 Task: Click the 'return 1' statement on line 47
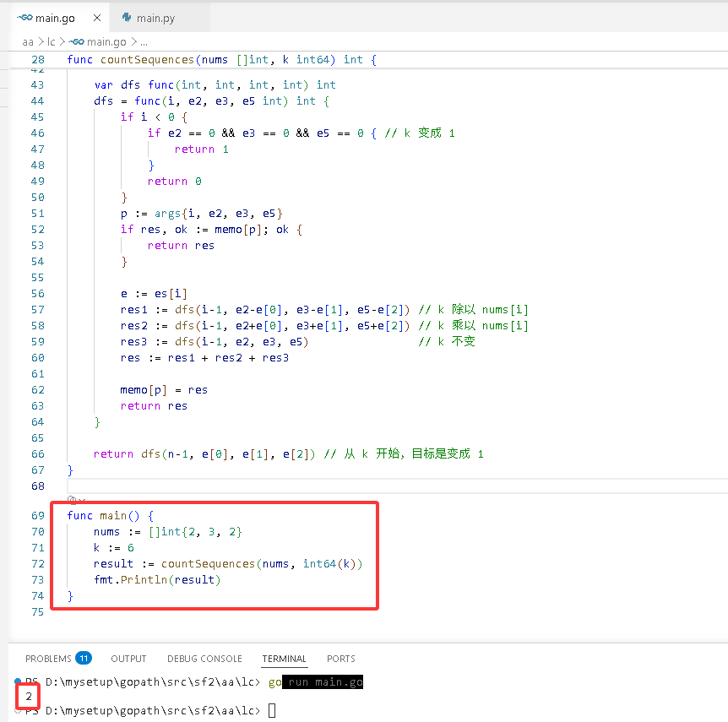[x=201, y=149]
